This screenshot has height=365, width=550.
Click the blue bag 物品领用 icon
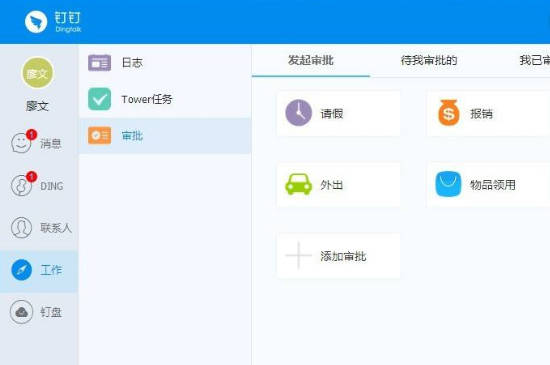coord(448,184)
